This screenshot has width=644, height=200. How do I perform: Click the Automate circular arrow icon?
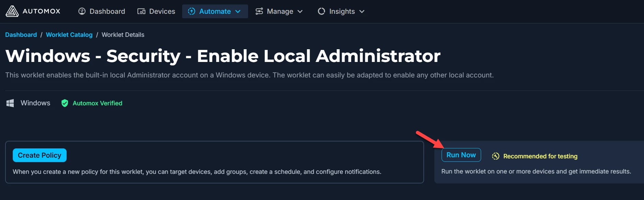[x=191, y=11]
